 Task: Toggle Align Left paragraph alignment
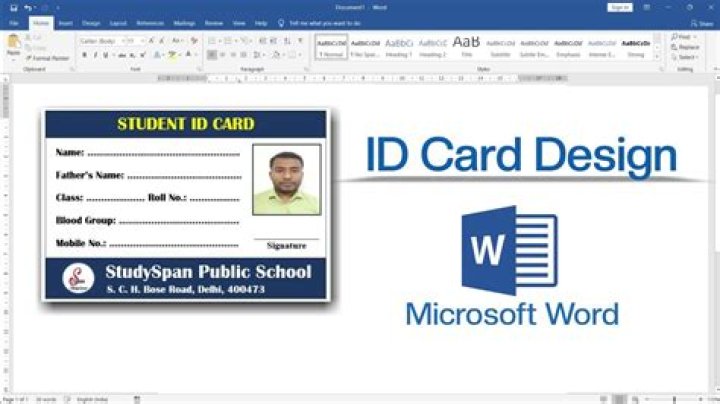click(212, 55)
